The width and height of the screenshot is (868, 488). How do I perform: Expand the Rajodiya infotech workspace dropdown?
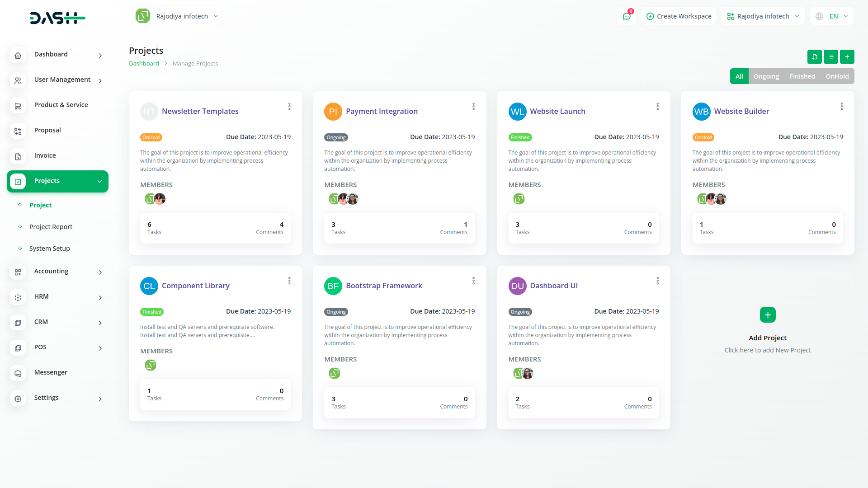176,16
